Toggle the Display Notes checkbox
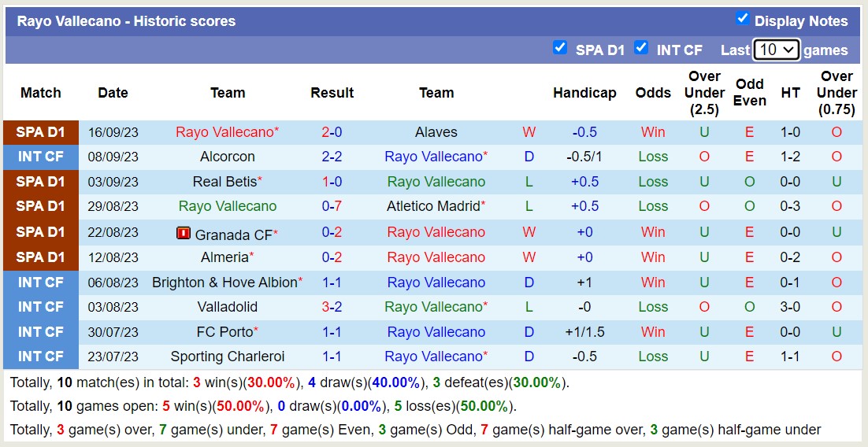This screenshot has height=447, width=868. click(742, 18)
